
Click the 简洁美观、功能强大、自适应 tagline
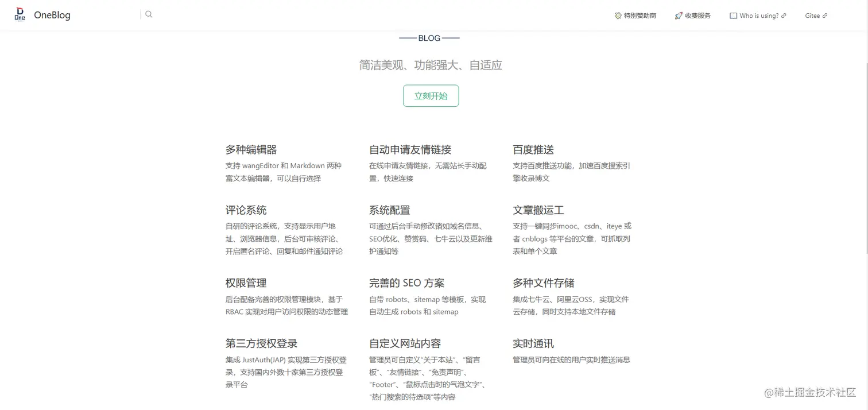point(431,65)
